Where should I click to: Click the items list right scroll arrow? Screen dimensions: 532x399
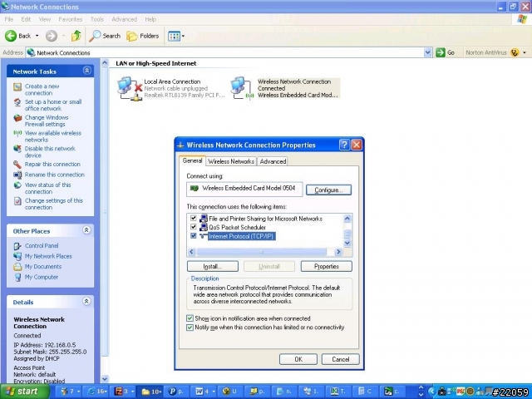pos(338,252)
